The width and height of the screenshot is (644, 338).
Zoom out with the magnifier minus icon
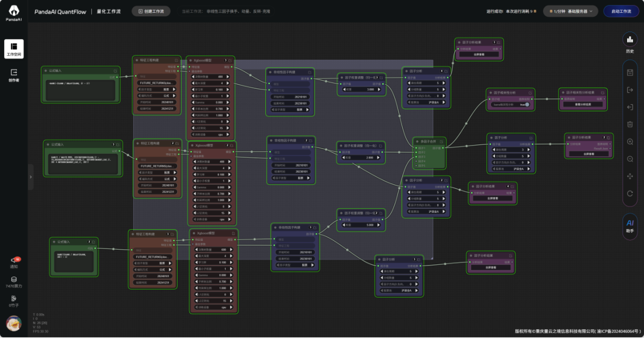tap(630, 158)
